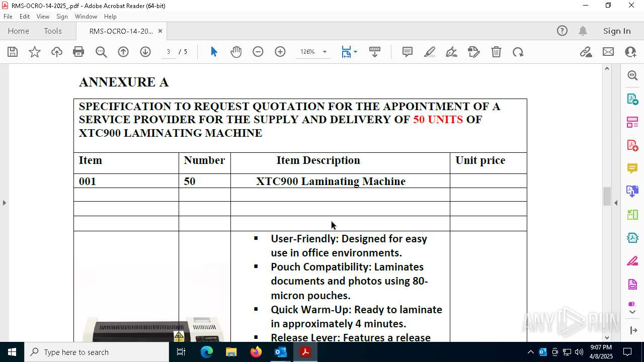Open the Window menu
The width and height of the screenshot is (644, 362).
[86, 17]
